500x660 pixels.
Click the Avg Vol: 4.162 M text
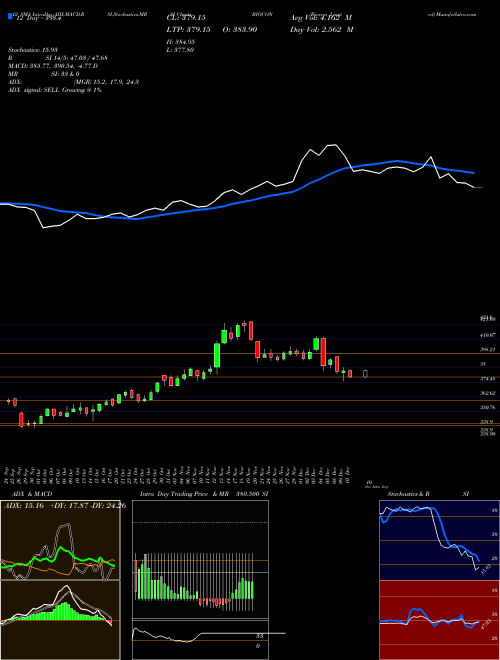click(x=321, y=18)
